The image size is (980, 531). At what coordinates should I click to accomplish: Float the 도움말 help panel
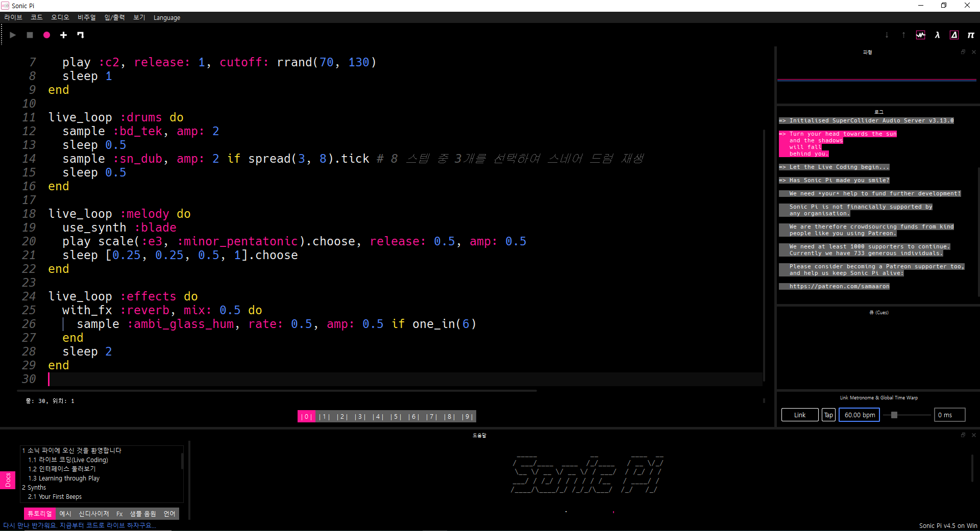coord(963,435)
